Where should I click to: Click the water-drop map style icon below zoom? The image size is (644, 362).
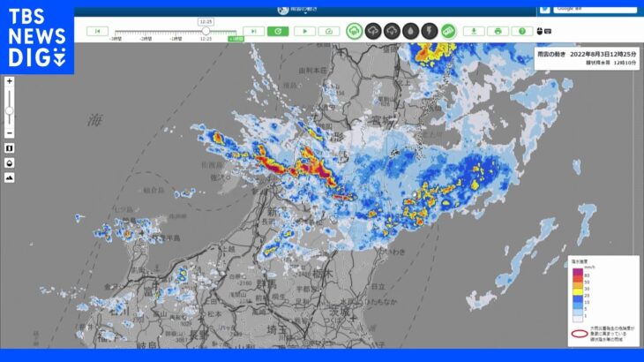[x=10, y=162]
